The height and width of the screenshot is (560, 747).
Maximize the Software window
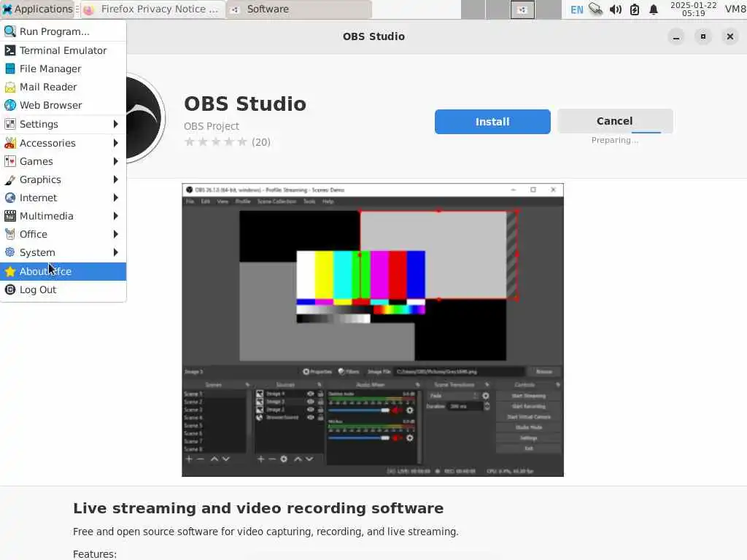click(x=703, y=36)
